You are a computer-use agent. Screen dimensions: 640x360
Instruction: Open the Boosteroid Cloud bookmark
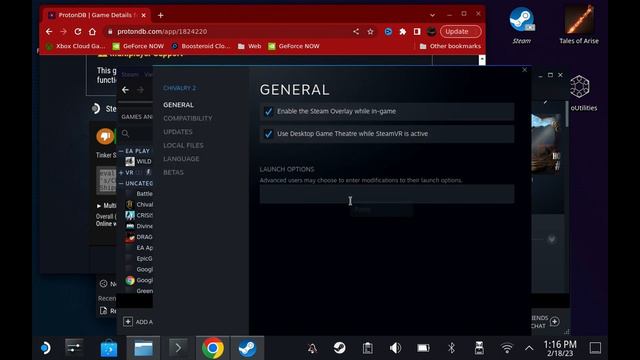click(x=201, y=46)
